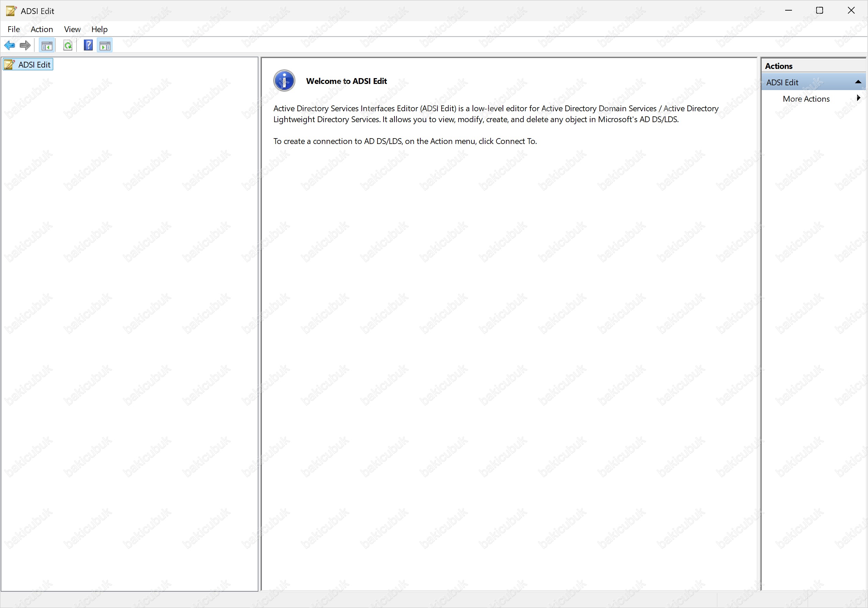Select ADSI Edit root node in tree
Image resolution: width=868 pixels, height=608 pixels.
(x=28, y=64)
